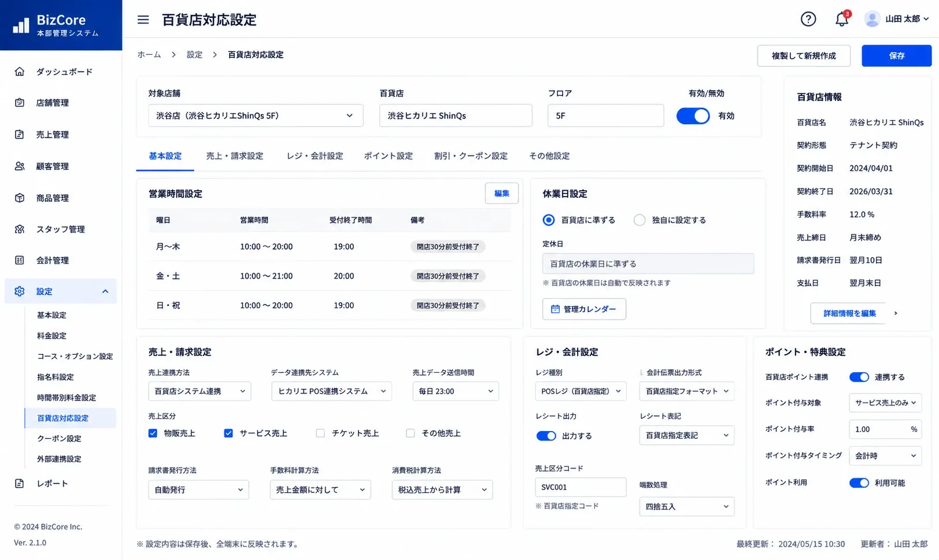Screen dimensions: 939x560
Task: Click the 会計管理 sidebar icon
Action: pos(20,261)
